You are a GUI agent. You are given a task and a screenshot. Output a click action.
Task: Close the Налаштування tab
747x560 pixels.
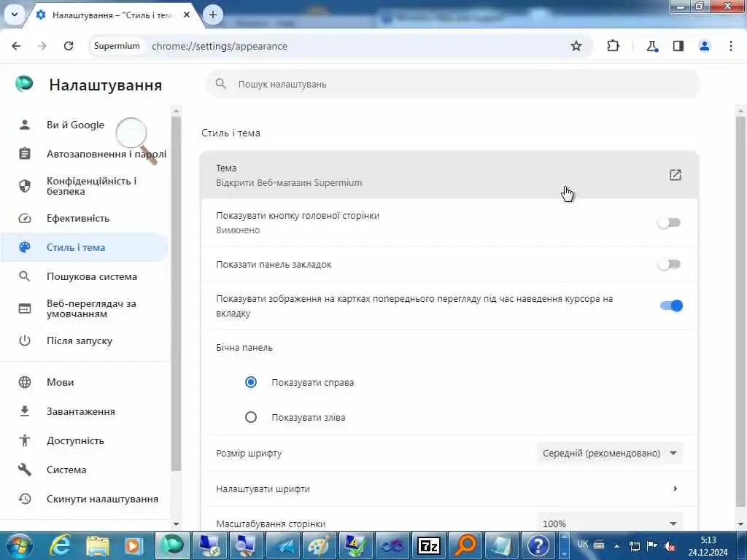187,15
